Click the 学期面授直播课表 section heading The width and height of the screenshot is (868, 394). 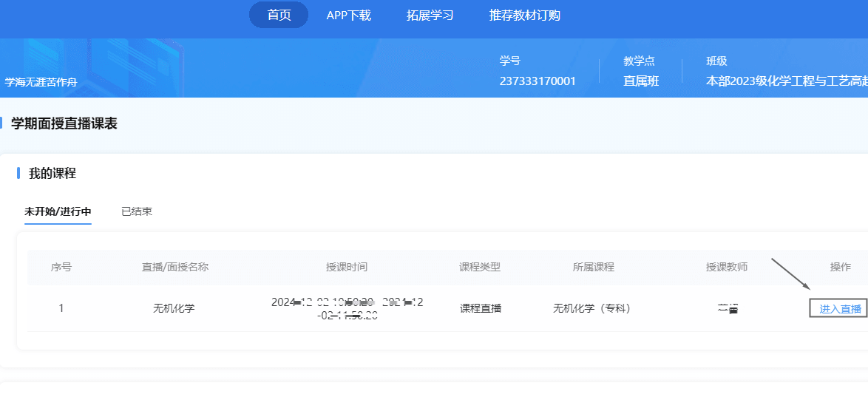(x=64, y=123)
